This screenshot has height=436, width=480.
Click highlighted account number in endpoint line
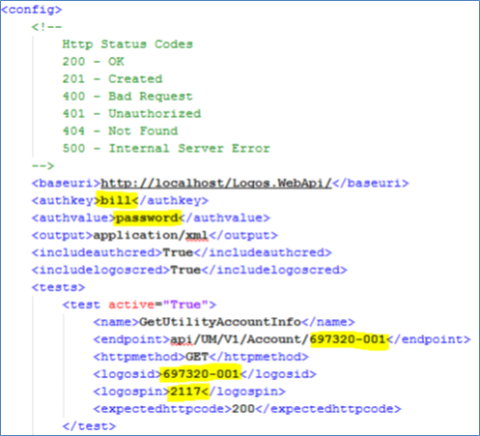click(348, 339)
